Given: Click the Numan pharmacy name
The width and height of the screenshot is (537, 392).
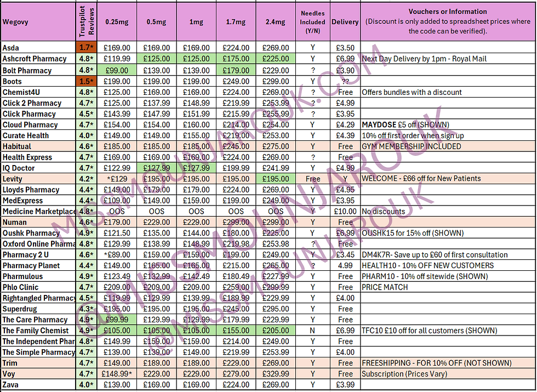Looking at the screenshot, I should [38, 222].
